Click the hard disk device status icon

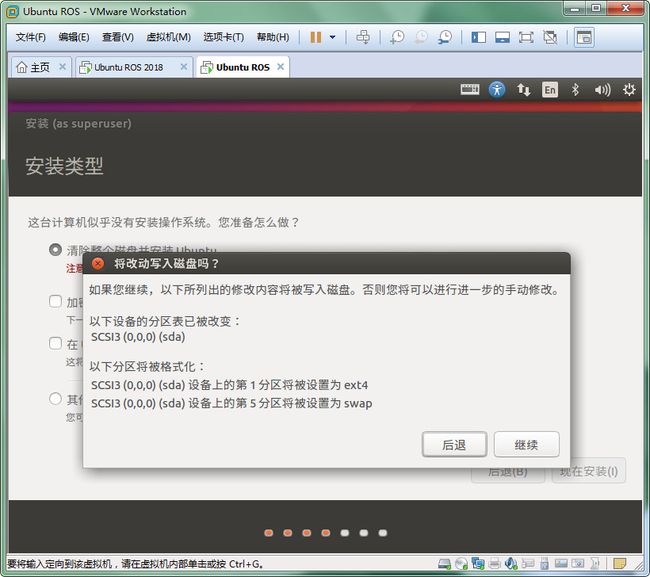[x=444, y=564]
